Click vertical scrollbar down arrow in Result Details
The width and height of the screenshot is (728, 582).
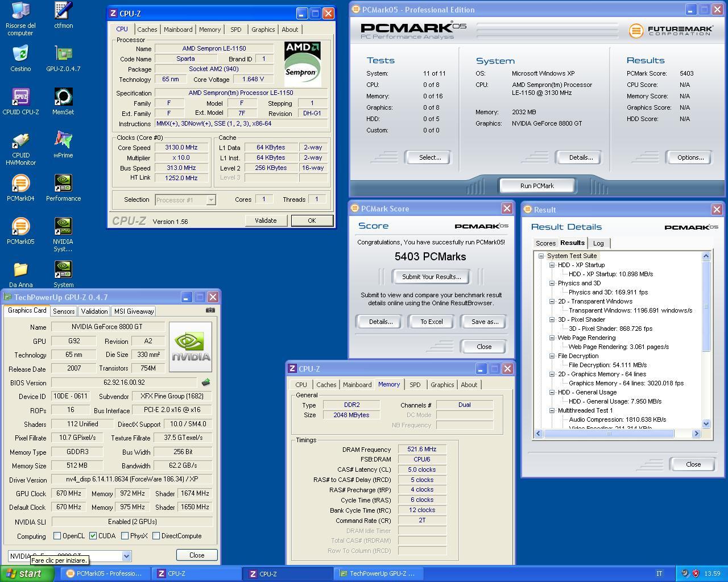tap(706, 423)
